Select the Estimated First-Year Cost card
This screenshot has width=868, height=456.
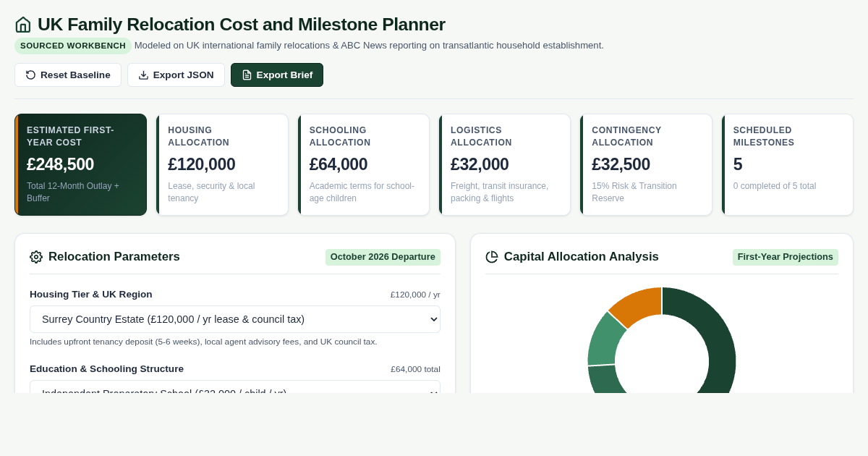tap(80, 164)
